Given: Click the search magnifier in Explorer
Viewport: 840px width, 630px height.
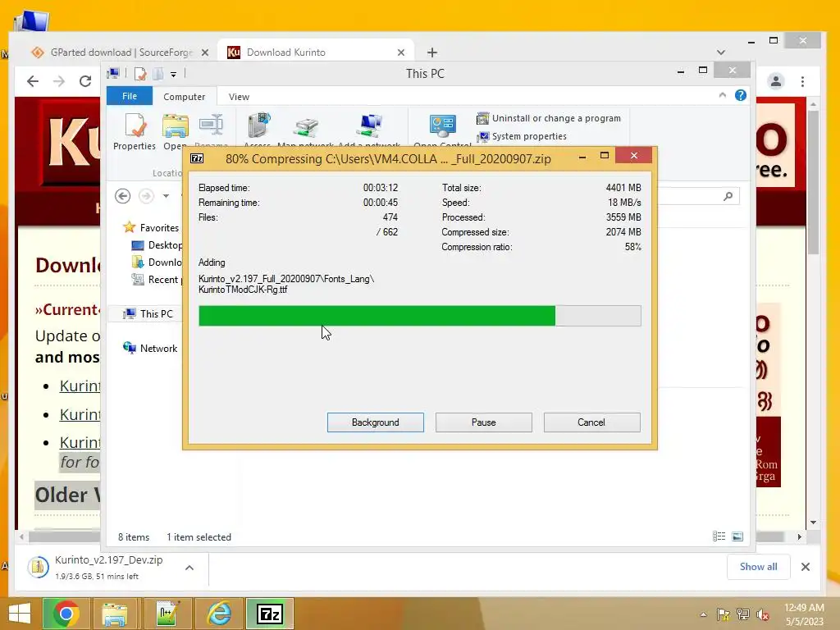Looking at the screenshot, I should tap(728, 196).
